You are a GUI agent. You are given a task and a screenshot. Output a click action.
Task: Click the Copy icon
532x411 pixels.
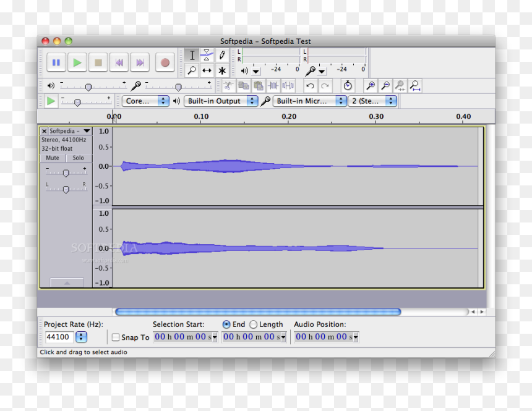(x=243, y=86)
